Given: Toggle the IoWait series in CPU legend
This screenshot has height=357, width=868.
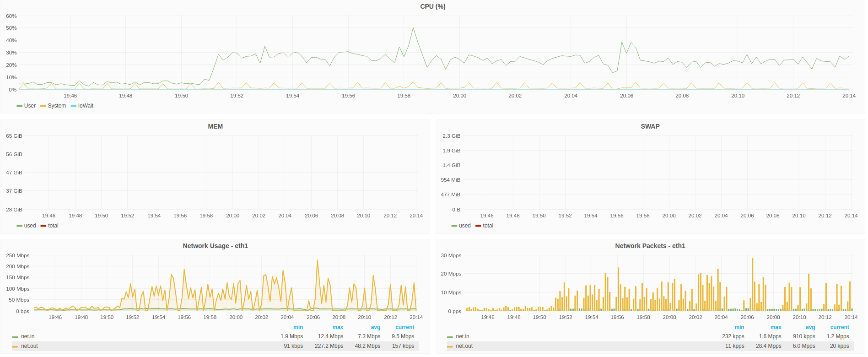Looking at the screenshot, I should (86, 106).
